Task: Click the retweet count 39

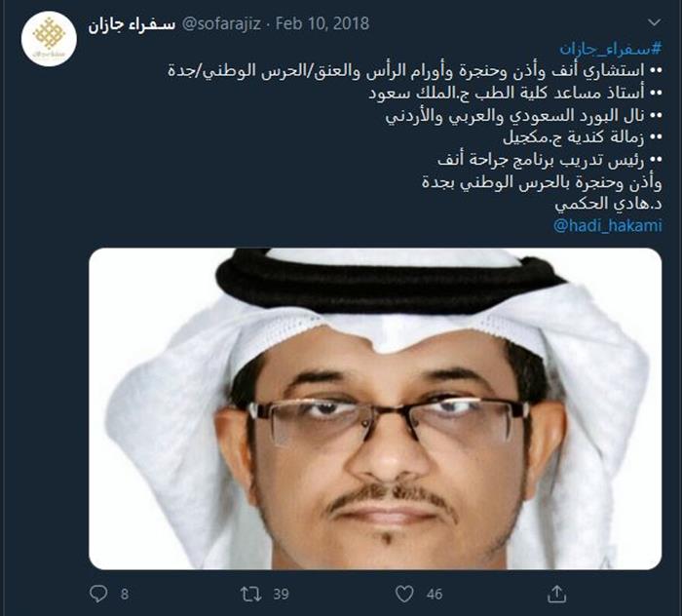Action: tap(281, 594)
